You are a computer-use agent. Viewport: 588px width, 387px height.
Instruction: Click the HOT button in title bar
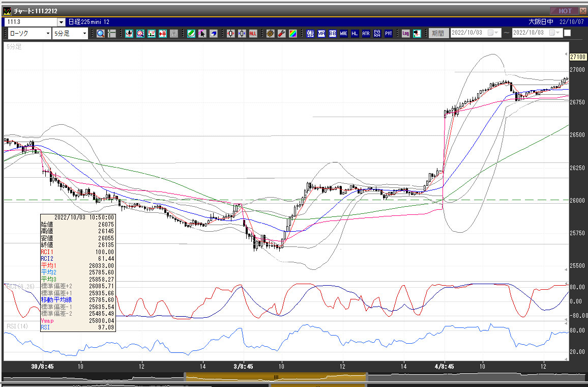pos(565,11)
